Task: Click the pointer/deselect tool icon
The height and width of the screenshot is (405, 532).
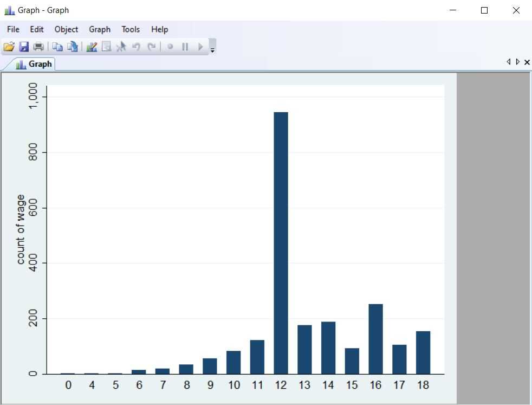Action: (x=121, y=47)
